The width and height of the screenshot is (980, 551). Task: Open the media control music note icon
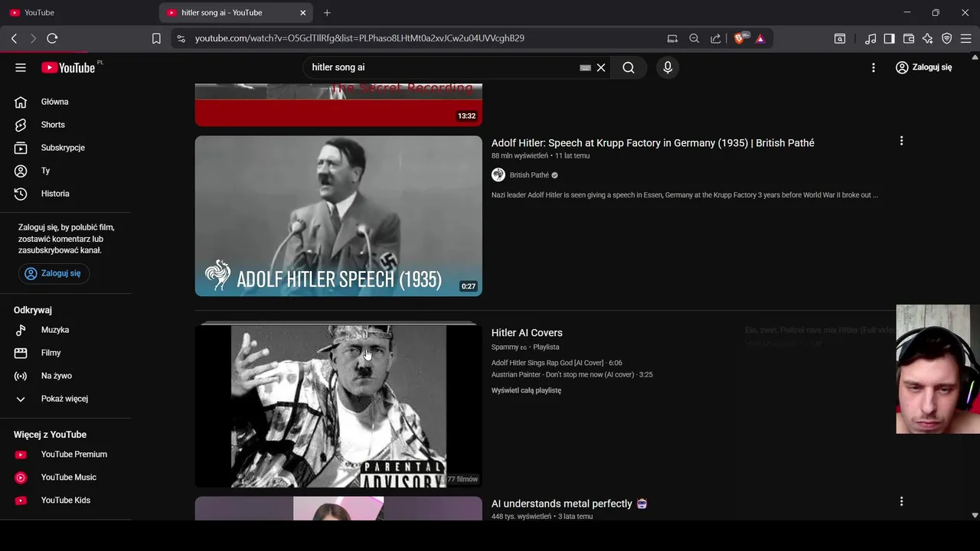tap(871, 38)
